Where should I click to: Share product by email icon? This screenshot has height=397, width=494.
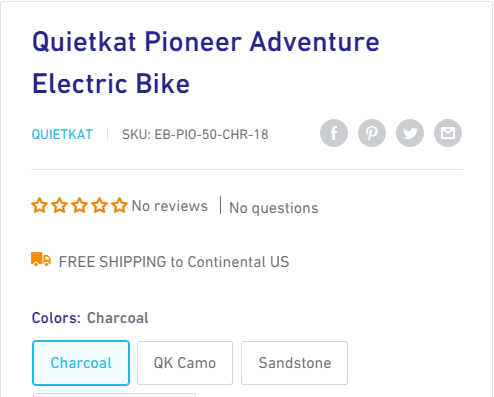coord(448,133)
